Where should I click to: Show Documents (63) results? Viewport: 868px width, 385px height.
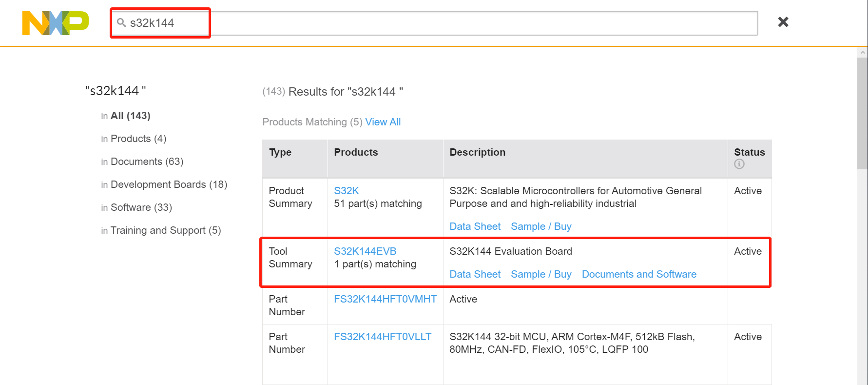pos(147,162)
